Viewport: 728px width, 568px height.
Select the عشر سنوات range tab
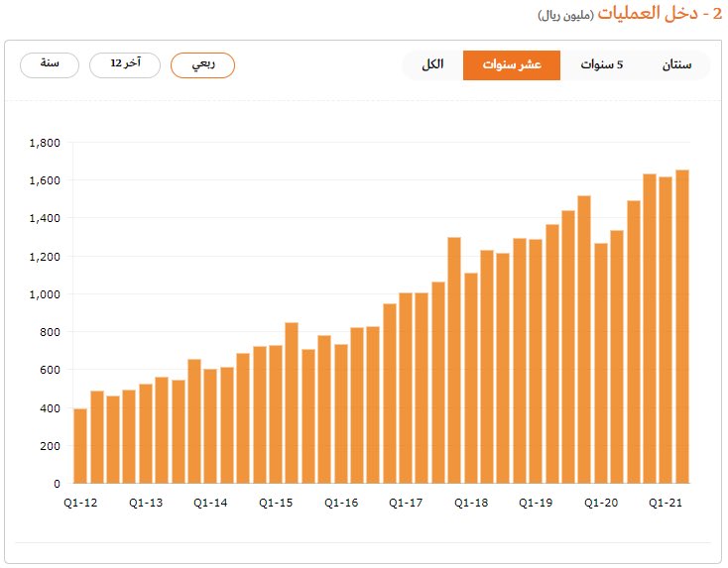point(512,65)
